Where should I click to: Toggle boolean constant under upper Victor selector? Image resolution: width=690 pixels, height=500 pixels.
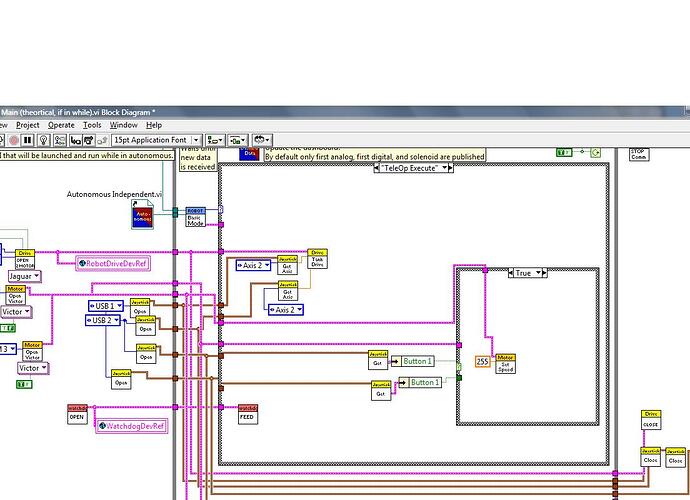8,328
